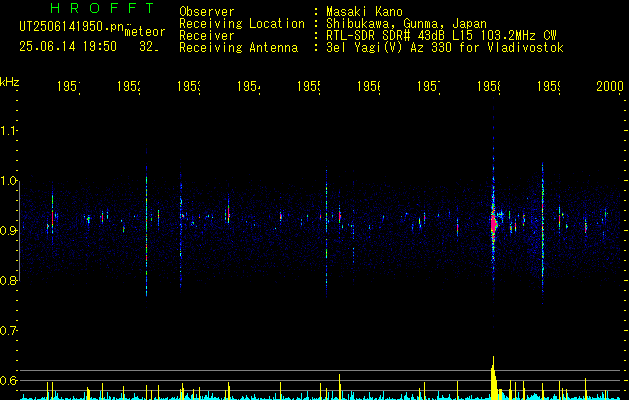Click the kHz axis unit label

(10, 82)
